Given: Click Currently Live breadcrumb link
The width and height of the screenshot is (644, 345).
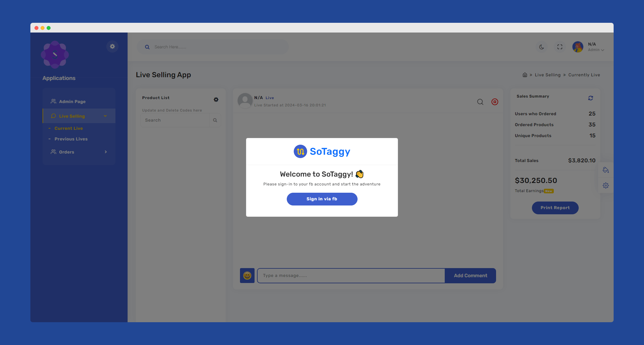Looking at the screenshot, I should [x=584, y=75].
